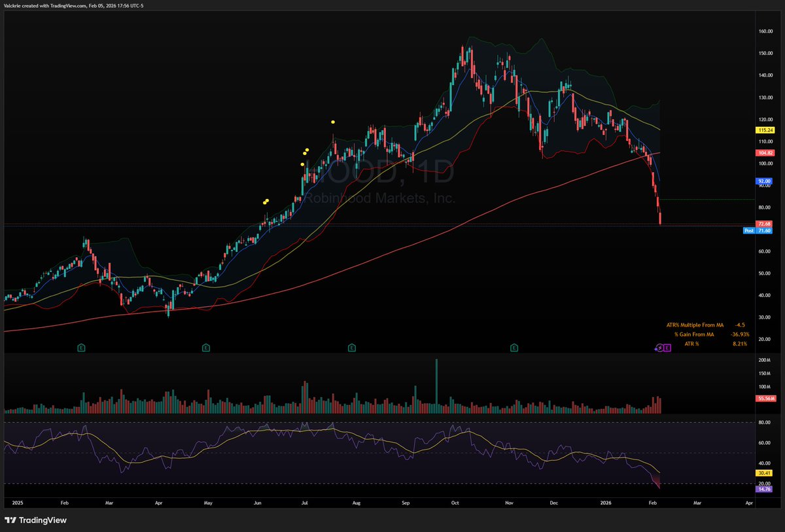Click the '-4.5' ATR multiple value
The height and width of the screenshot is (532, 785).
point(741,324)
